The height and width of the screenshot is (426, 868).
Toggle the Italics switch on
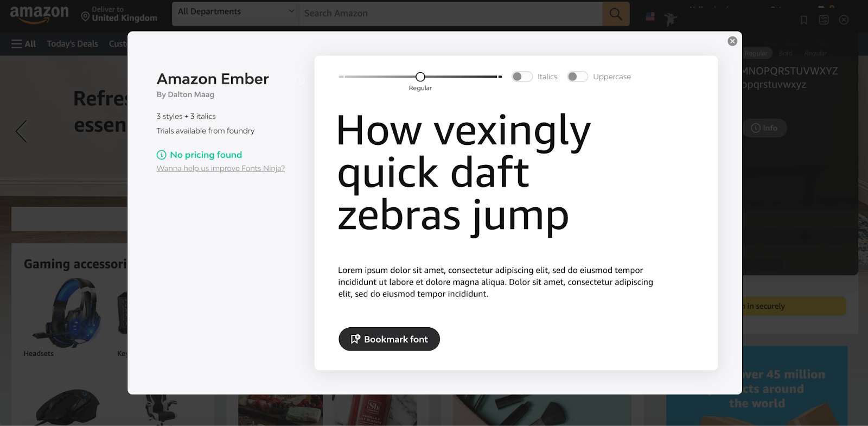coord(522,77)
